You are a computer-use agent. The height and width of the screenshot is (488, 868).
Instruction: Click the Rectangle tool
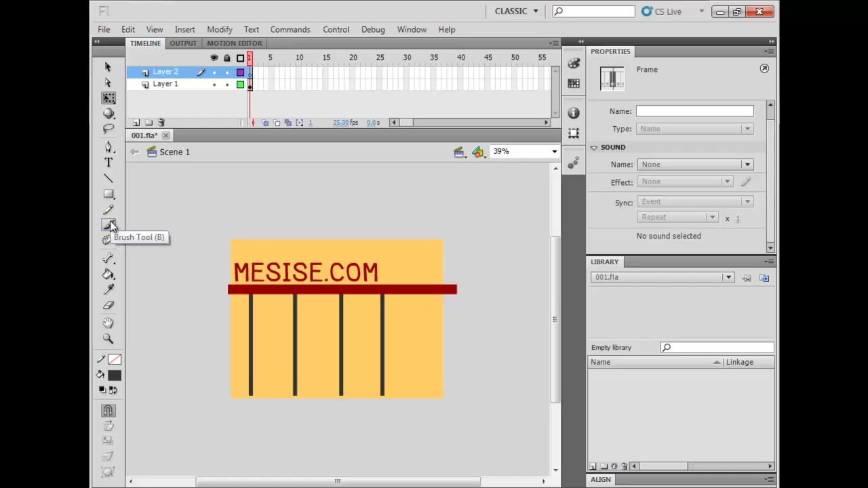108,195
